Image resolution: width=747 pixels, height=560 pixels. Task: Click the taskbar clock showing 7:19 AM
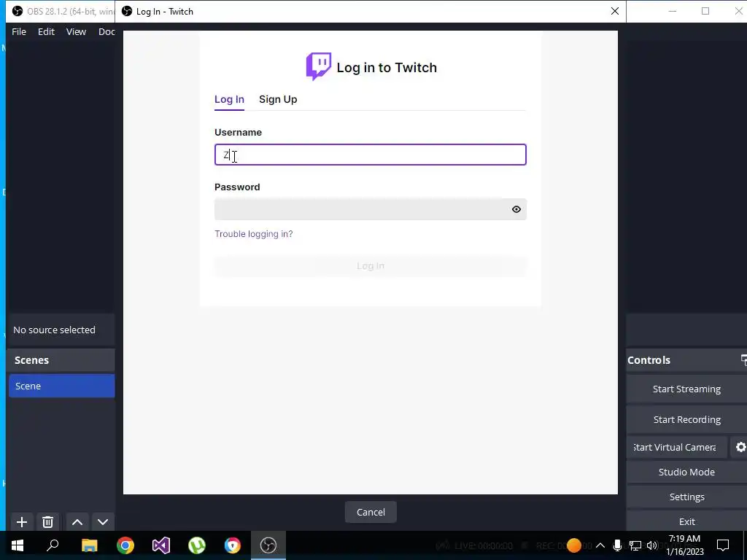pyautogui.click(x=684, y=545)
